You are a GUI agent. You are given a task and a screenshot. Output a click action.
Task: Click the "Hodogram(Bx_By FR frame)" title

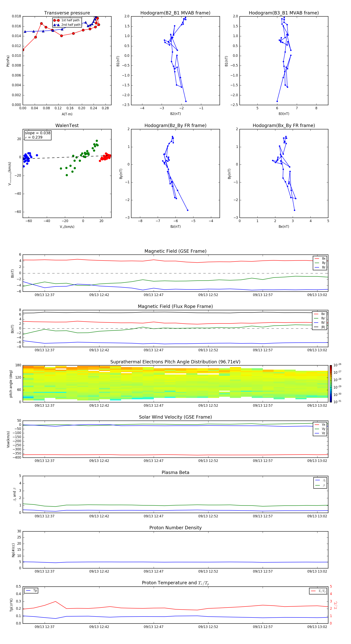(284, 125)
